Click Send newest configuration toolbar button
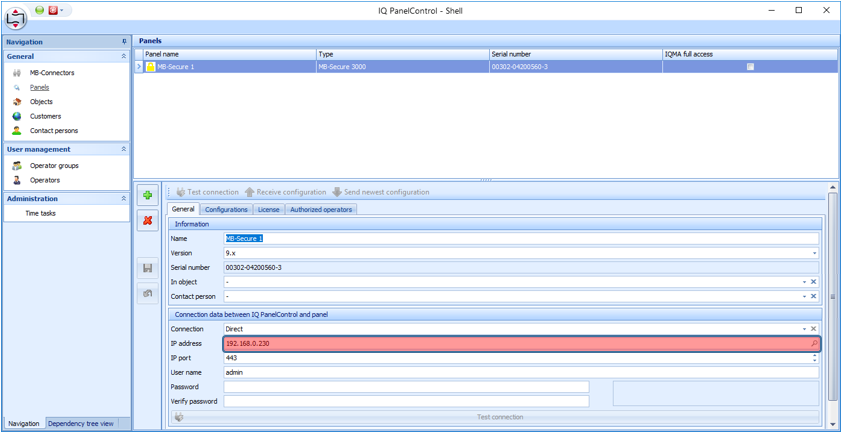 381,192
